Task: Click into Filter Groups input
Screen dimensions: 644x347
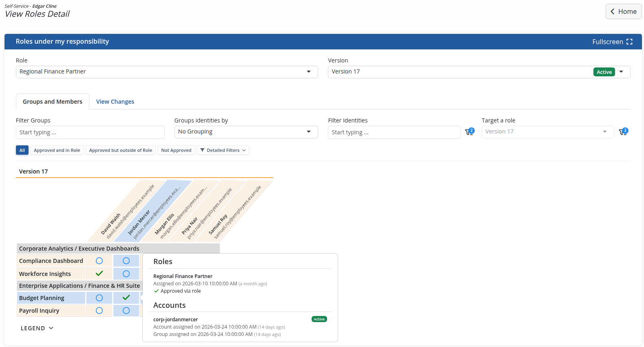Action: point(90,132)
